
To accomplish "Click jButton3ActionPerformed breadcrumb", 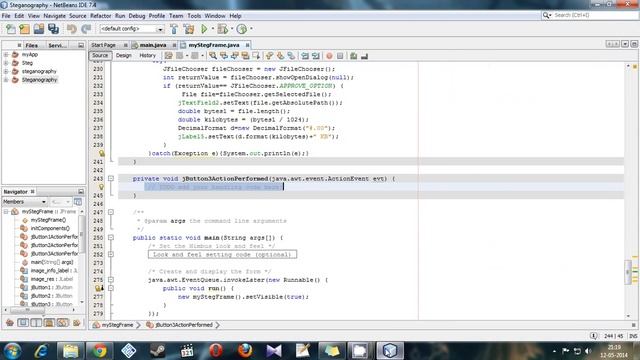I will 184,325.
